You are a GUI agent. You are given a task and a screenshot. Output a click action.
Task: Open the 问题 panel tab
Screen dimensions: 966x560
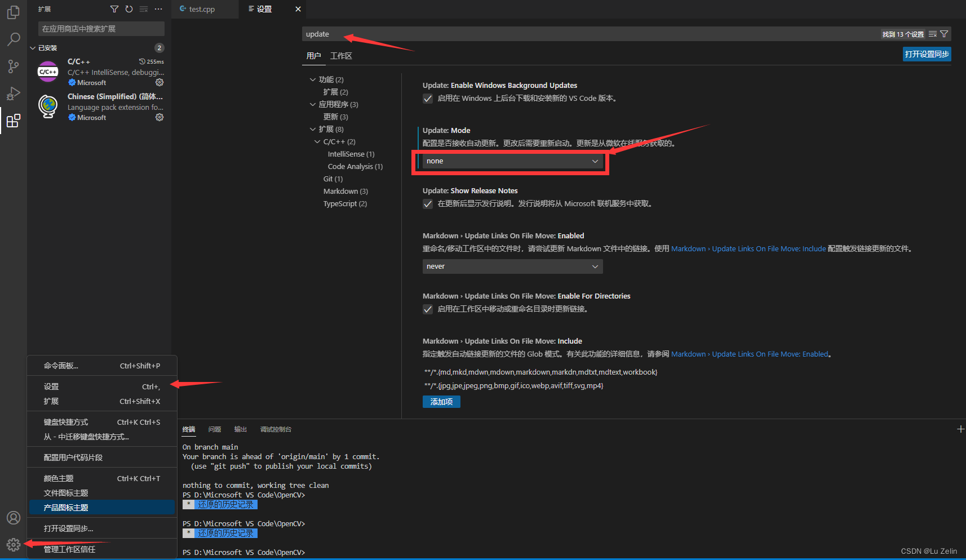pyautogui.click(x=215, y=429)
